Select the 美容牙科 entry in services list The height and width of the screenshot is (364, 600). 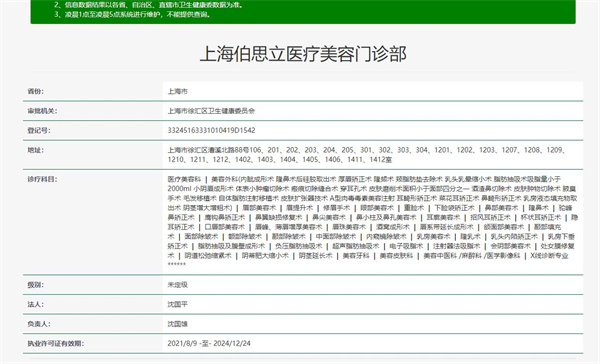point(356,256)
